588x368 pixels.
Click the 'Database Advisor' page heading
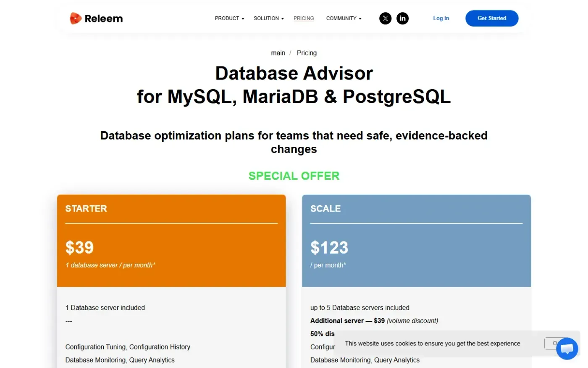click(x=294, y=73)
